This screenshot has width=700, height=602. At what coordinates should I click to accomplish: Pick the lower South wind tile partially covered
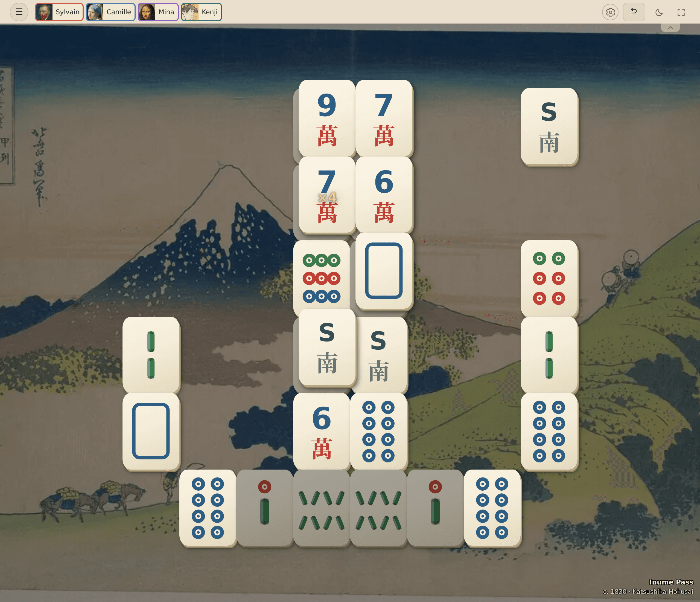click(382, 355)
